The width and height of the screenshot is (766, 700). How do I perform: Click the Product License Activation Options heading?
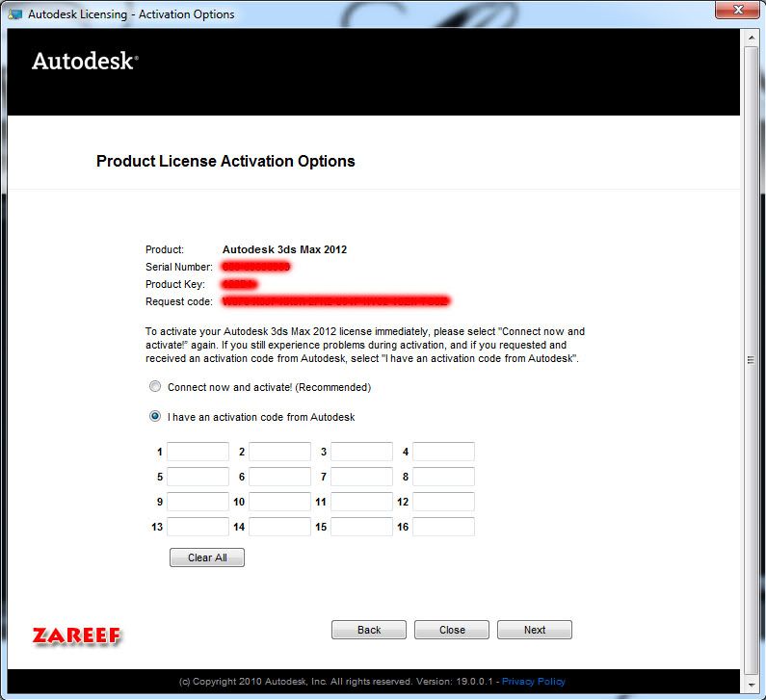(225, 161)
